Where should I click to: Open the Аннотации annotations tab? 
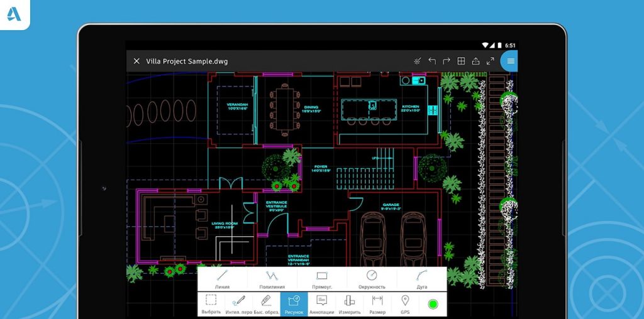321,304
